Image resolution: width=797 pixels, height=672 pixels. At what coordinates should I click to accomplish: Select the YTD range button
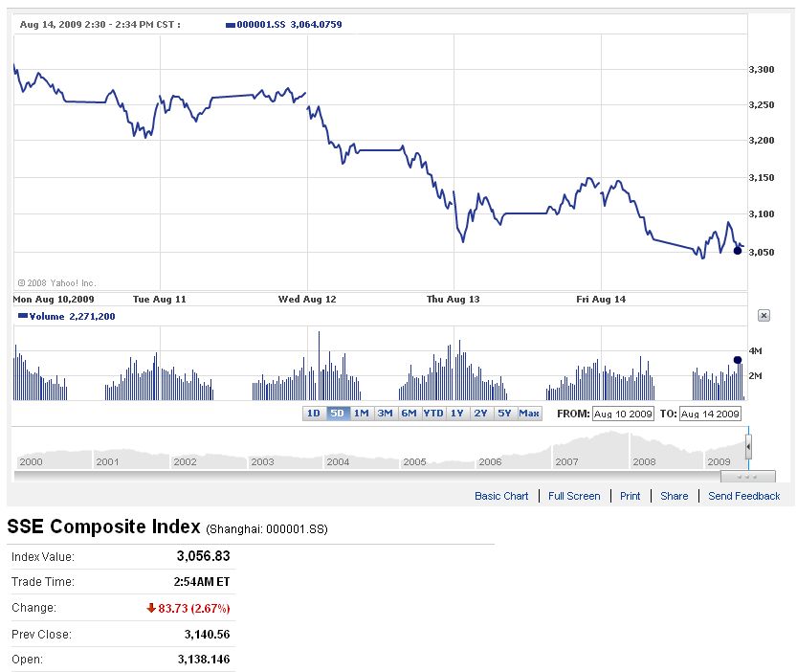pos(433,414)
